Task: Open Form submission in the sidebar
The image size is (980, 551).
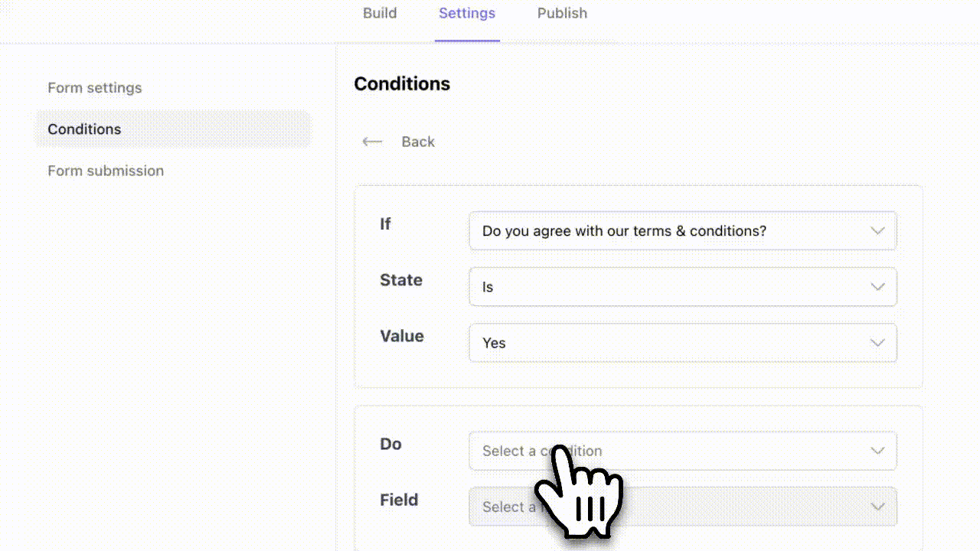Action: click(106, 171)
